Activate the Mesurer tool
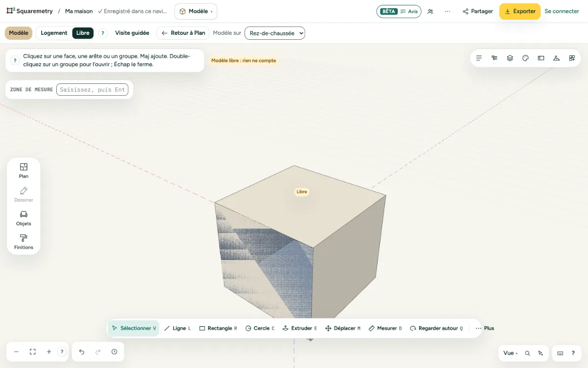Screen dimensions: 588x368 pos(385,328)
